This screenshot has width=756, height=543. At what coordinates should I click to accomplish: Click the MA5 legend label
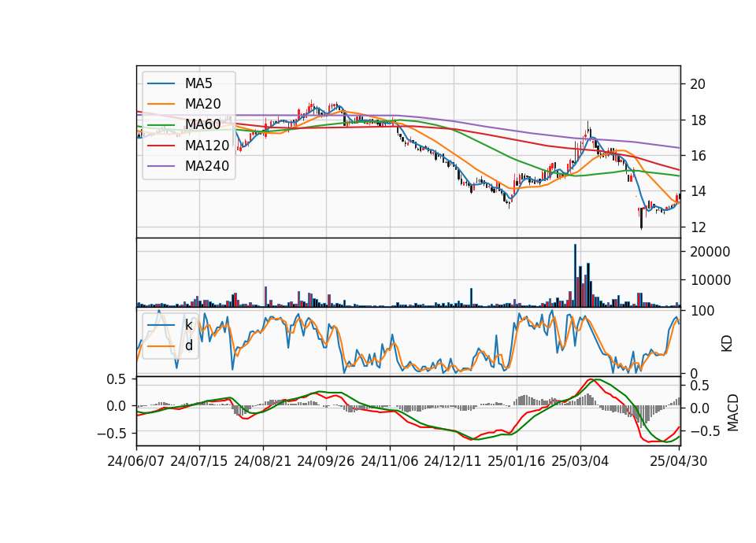tap(198, 83)
